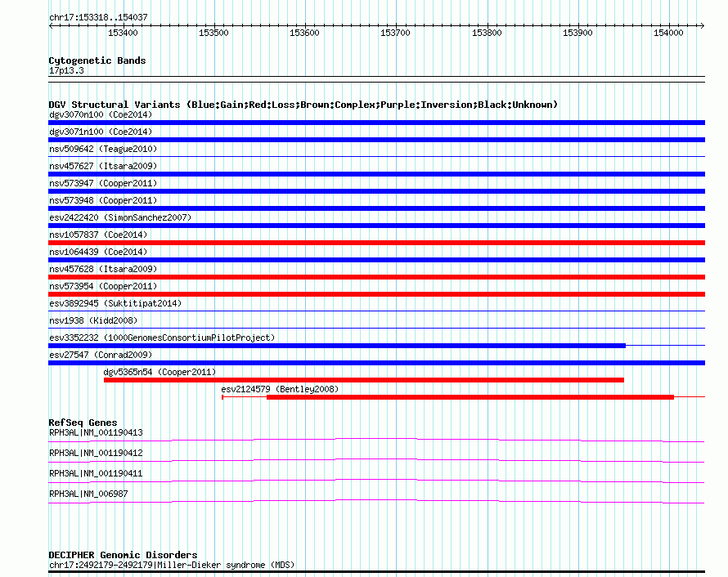Click esv27547 (Conrad2009) label
728x577 pixels.
(x=101, y=355)
